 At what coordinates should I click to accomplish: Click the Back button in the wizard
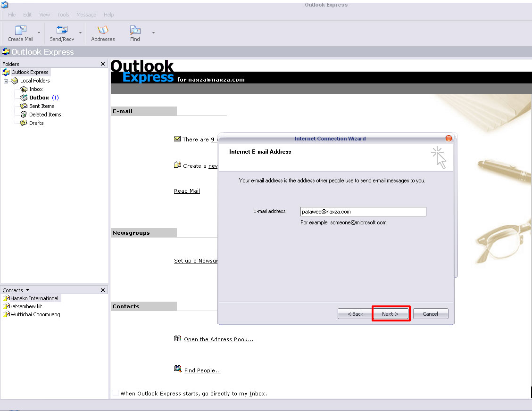coord(355,314)
